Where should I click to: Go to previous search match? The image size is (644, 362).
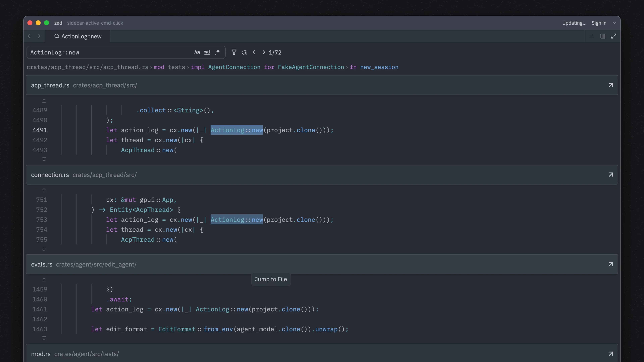(254, 52)
